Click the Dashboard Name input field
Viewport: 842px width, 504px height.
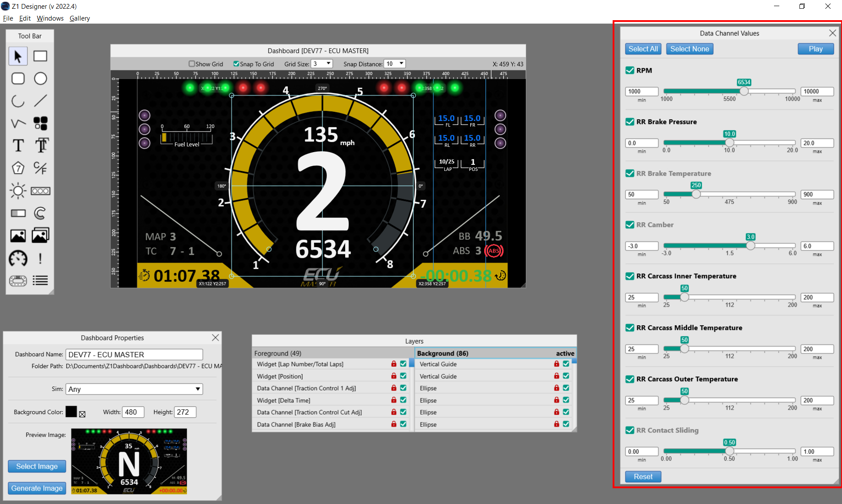point(134,355)
